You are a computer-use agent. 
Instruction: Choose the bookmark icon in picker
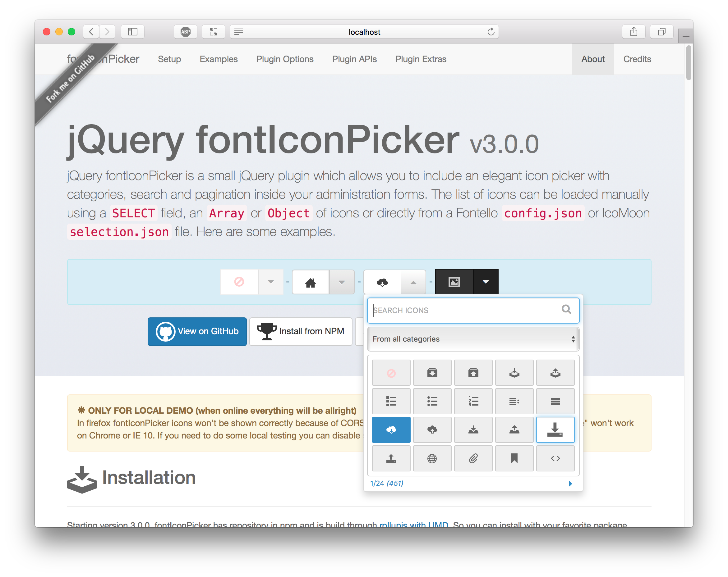tap(514, 458)
